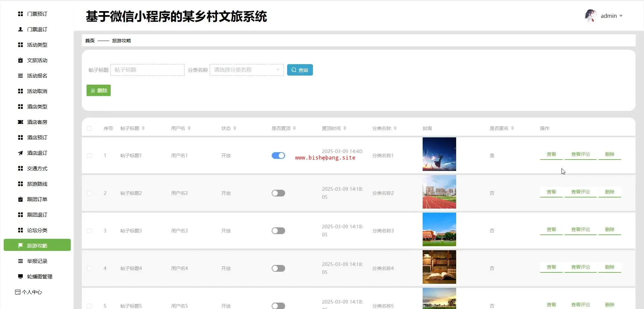
Task: Click the clipboard icon beside 文旅活动
Action: 20,60
